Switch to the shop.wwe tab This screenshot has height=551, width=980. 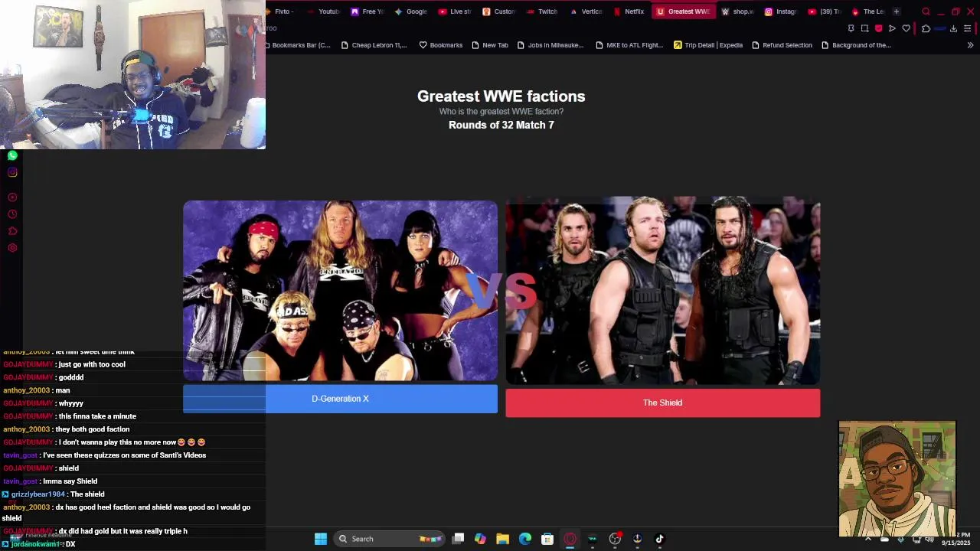[738, 11]
